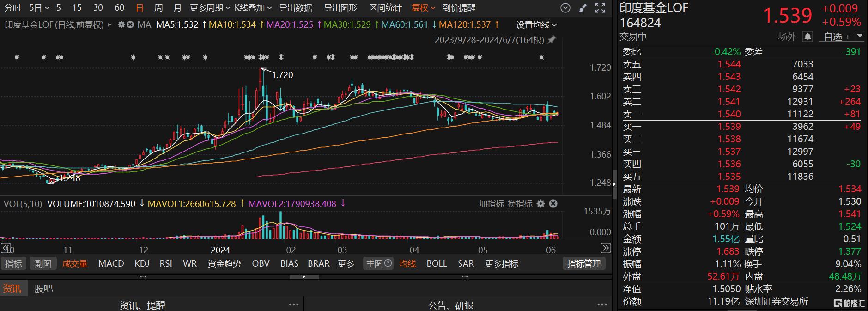Click 换指标 change indicator
The height and width of the screenshot is (311, 868).
(520, 203)
